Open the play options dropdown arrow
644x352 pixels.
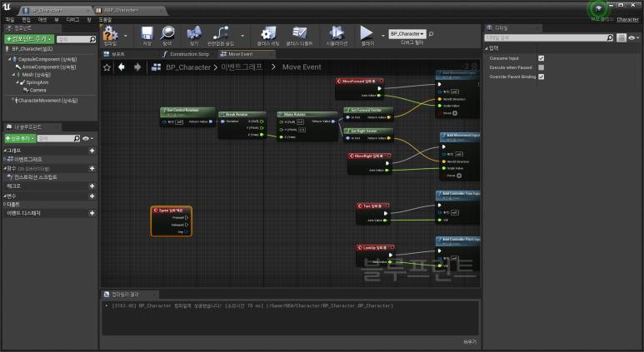(382, 36)
